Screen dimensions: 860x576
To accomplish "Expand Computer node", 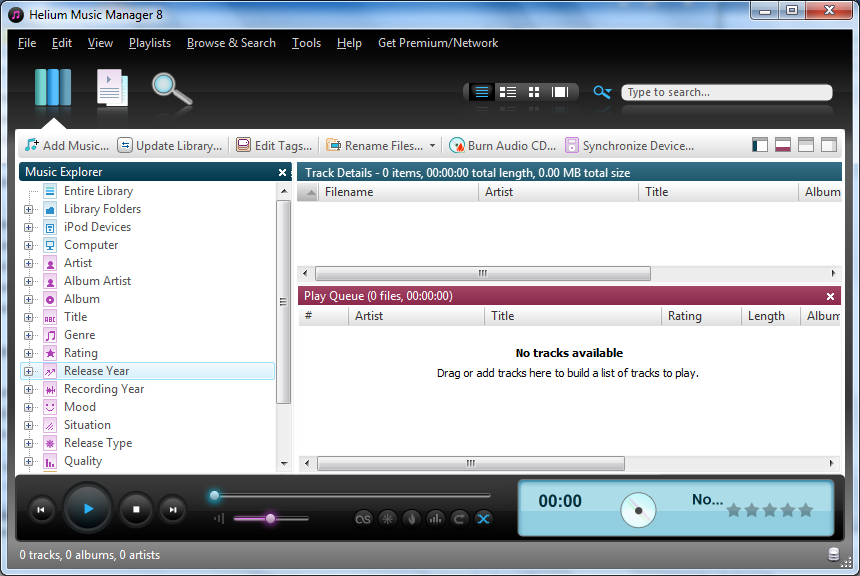I will click(29, 245).
